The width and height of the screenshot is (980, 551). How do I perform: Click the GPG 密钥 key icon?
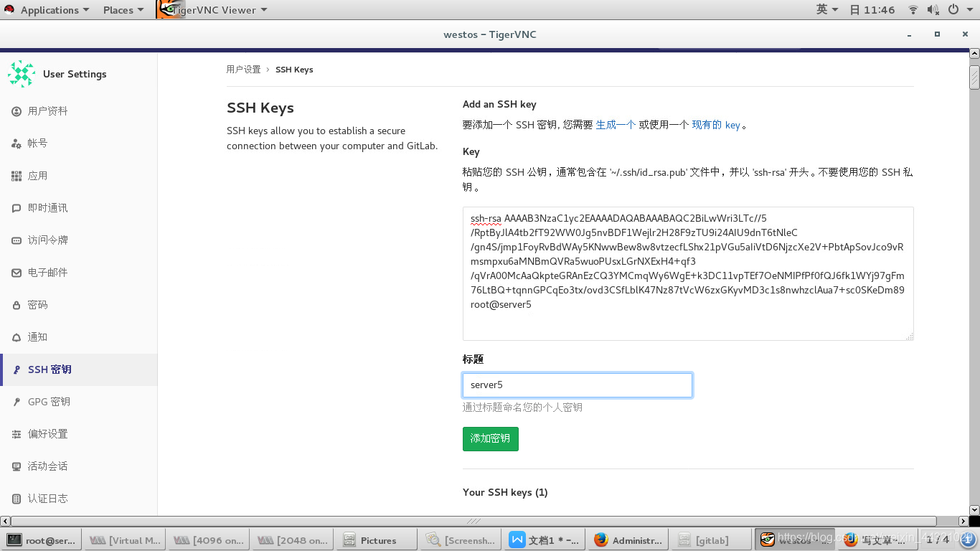point(17,402)
